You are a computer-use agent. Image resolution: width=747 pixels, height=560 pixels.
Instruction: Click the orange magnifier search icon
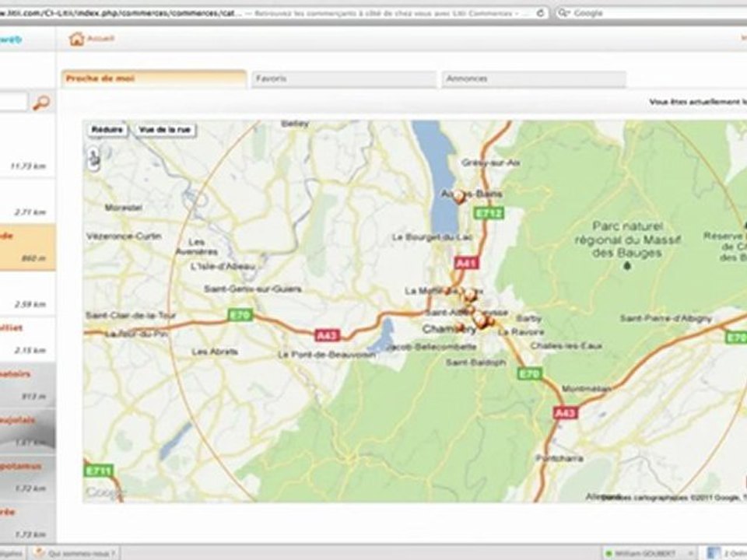coord(41,103)
